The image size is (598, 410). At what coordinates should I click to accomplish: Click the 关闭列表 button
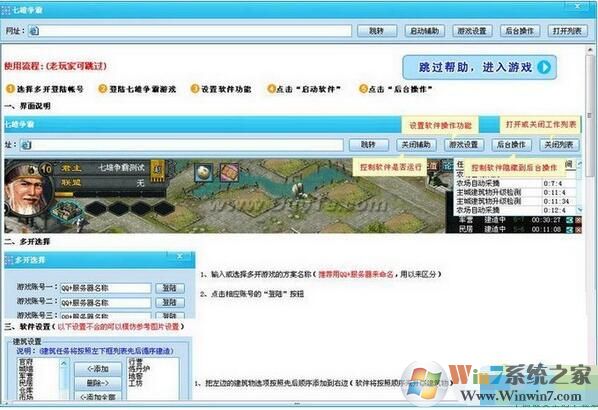pos(559,145)
